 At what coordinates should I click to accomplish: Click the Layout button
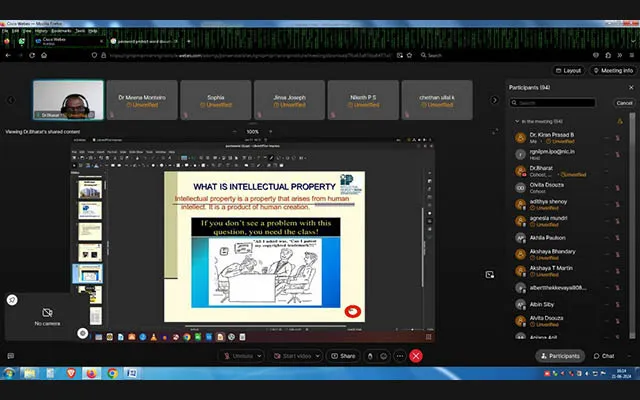(x=568, y=71)
